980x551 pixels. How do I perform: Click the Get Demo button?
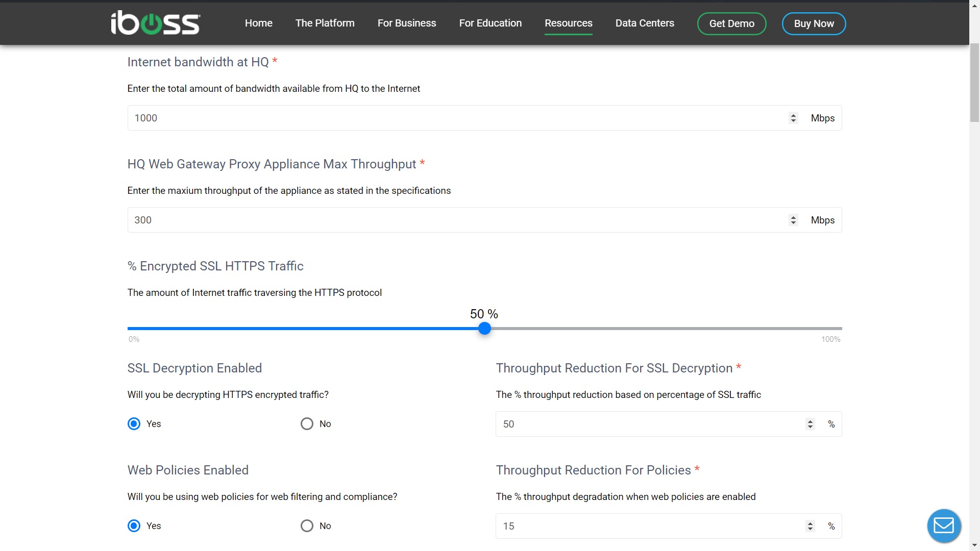pos(731,23)
